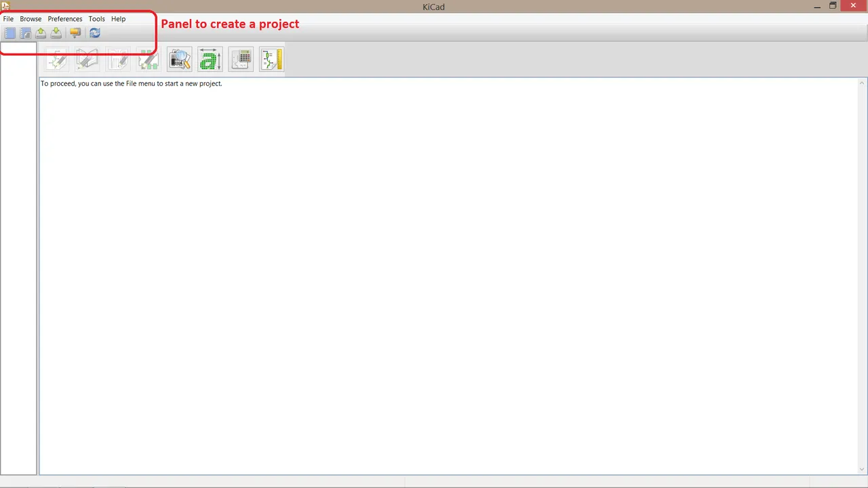Click the message panel scroll-down arrow
The image size is (868, 488).
[x=862, y=470]
